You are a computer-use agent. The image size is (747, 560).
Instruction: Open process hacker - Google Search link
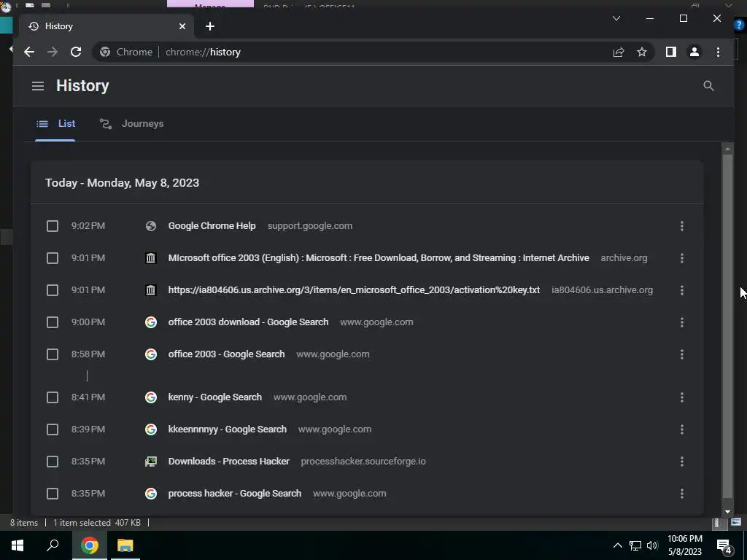pos(234,494)
